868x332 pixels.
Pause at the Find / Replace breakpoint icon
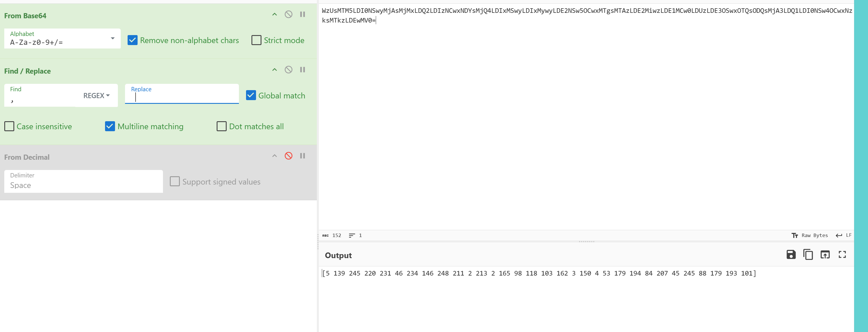tap(302, 70)
